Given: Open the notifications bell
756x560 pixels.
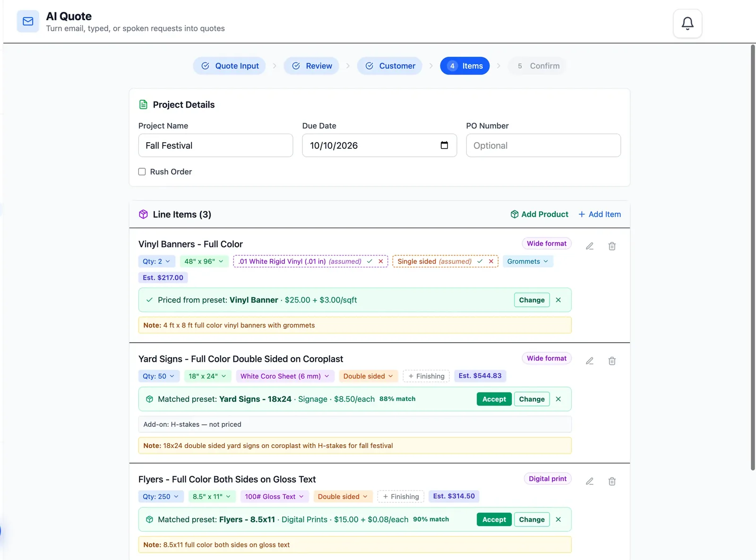Looking at the screenshot, I should pos(687,23).
